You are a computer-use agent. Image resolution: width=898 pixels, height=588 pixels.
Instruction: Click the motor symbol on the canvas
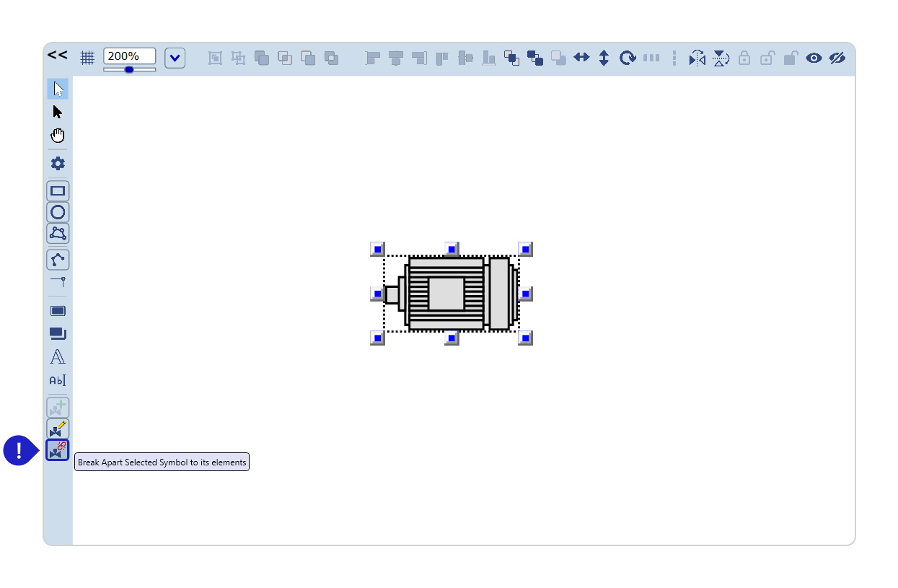pyautogui.click(x=452, y=294)
